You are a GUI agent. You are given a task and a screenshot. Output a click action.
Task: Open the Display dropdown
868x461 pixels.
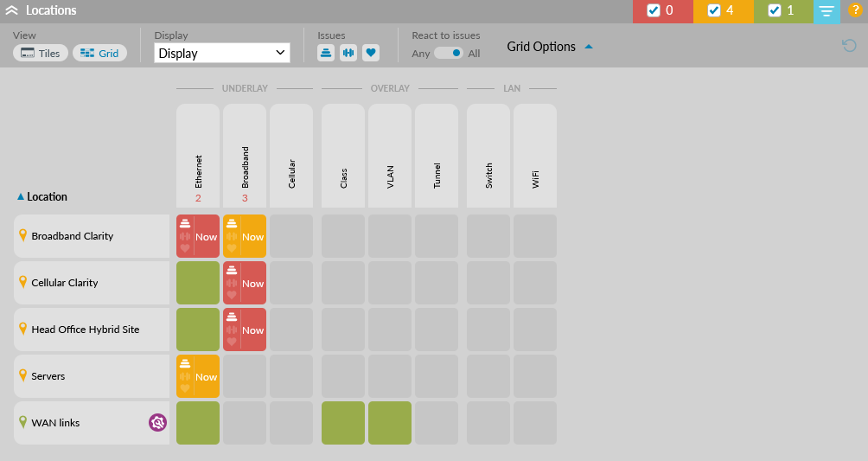[222, 54]
